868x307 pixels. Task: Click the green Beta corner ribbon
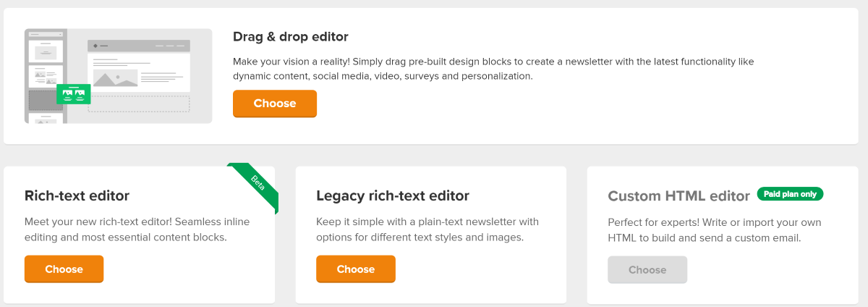coord(255,186)
